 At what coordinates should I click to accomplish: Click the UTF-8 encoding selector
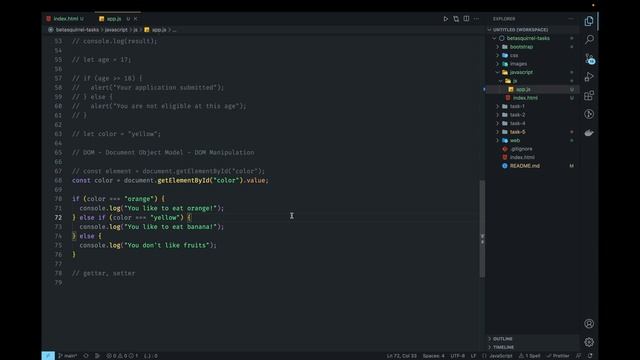pyautogui.click(x=458, y=356)
